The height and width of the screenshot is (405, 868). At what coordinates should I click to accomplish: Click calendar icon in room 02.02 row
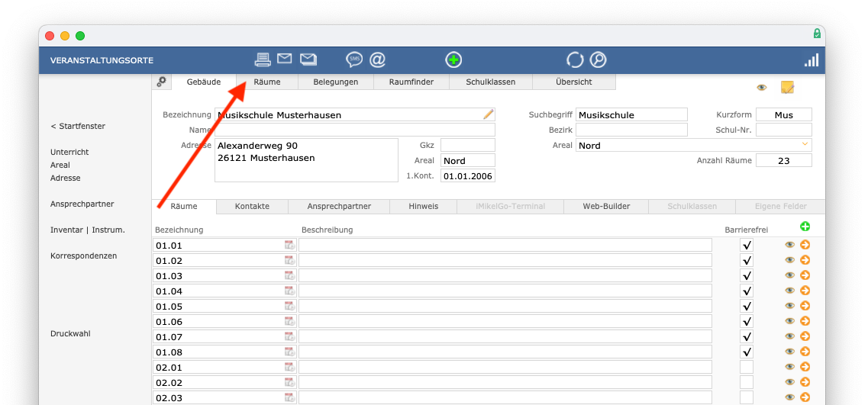point(290,382)
